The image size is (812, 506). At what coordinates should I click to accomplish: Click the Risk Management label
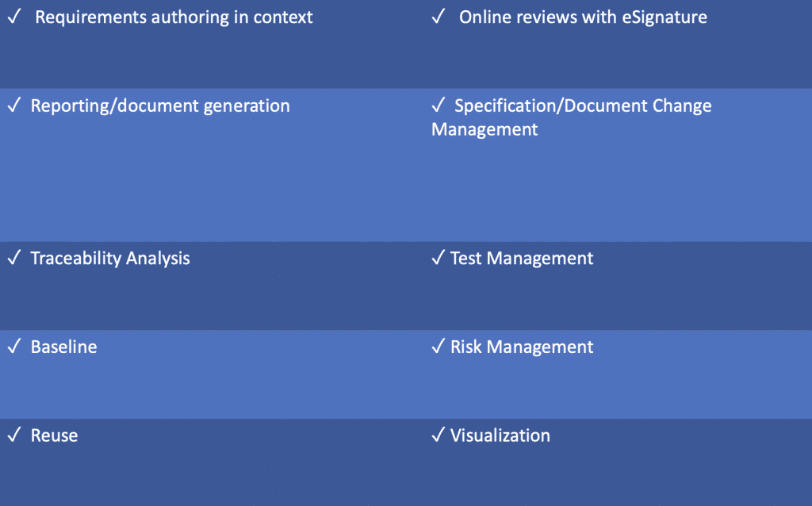pyautogui.click(x=522, y=347)
